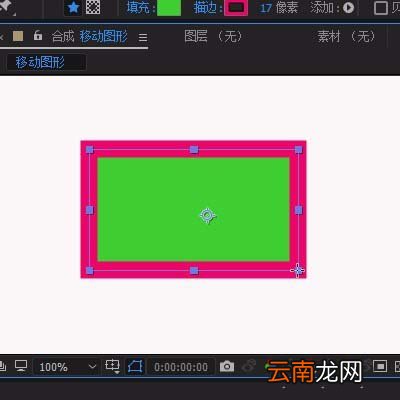Click the monitor preview icon in bottom bar

pos(21,366)
